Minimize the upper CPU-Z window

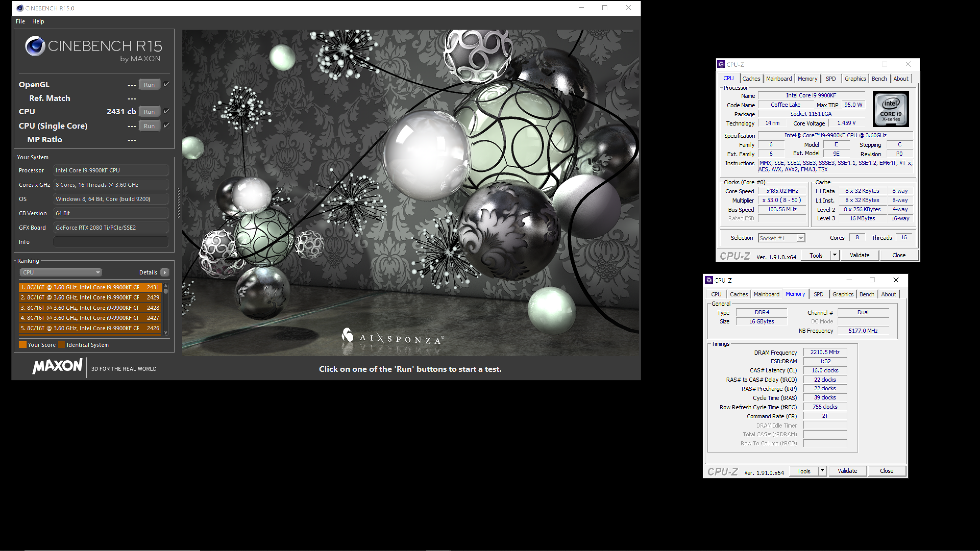click(861, 64)
